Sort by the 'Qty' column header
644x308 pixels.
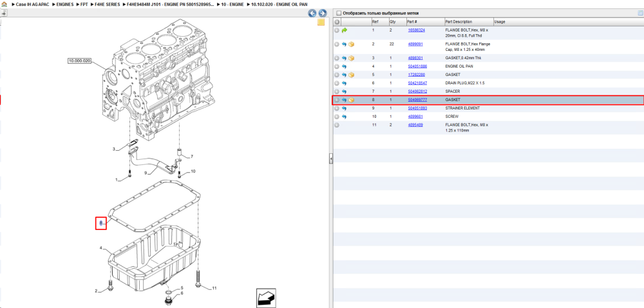397,22
